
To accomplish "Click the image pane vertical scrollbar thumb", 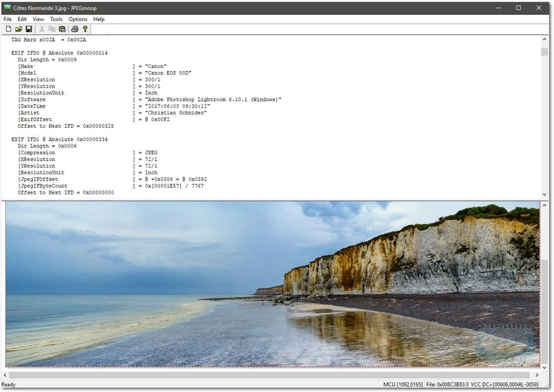I will point(544,310).
